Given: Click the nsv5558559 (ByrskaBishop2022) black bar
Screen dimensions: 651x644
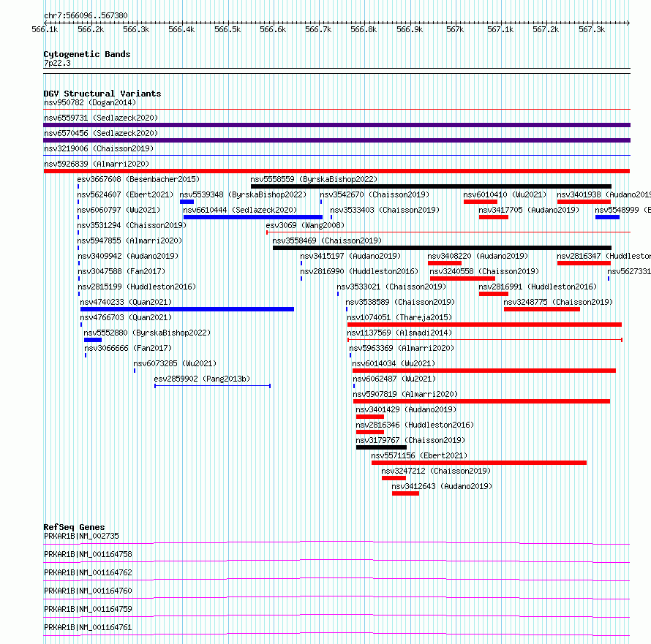Looking at the screenshot, I should tap(431, 186).
